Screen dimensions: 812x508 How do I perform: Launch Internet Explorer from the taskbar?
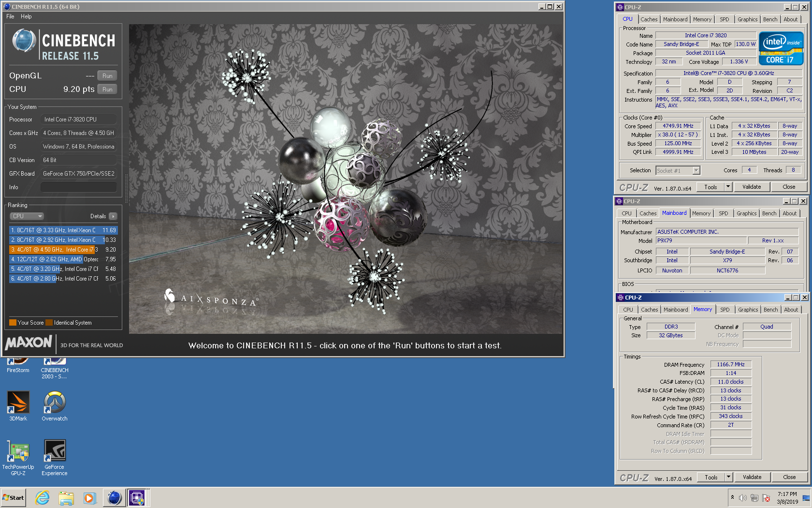point(43,498)
